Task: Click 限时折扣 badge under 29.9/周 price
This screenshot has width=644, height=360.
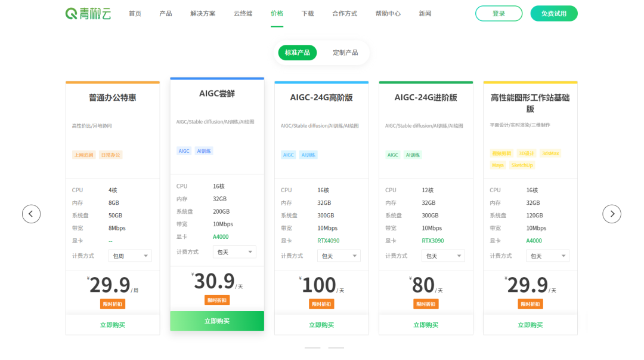Action: tap(113, 304)
